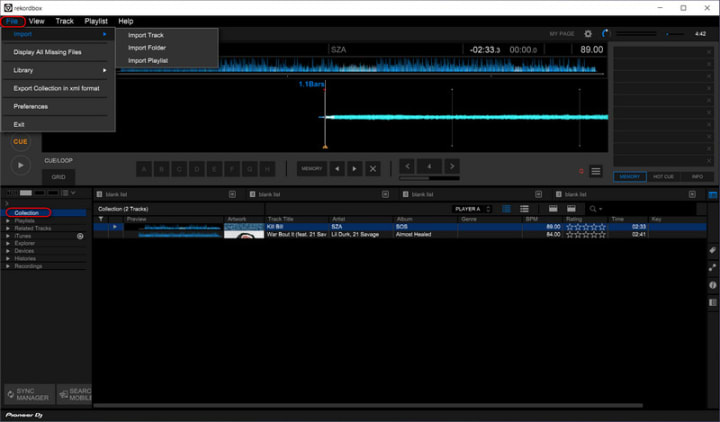Select the INFO panel tab
The height and width of the screenshot is (422, 720).
point(697,177)
